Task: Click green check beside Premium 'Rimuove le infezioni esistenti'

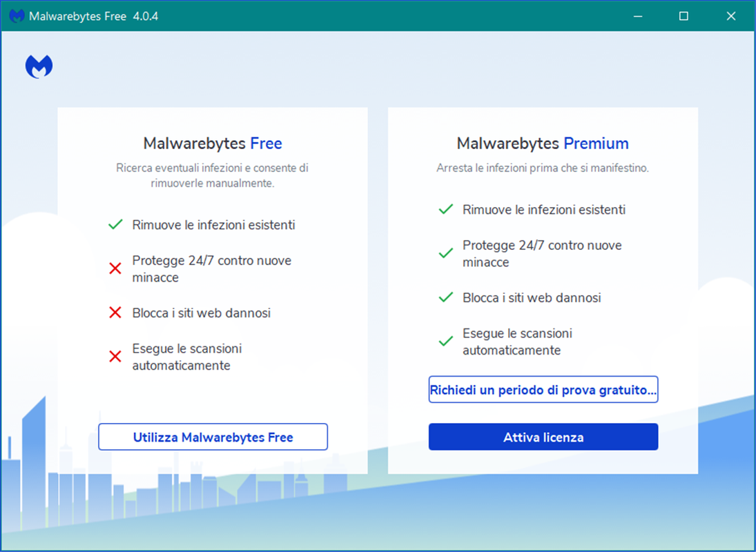Action: tap(445, 209)
